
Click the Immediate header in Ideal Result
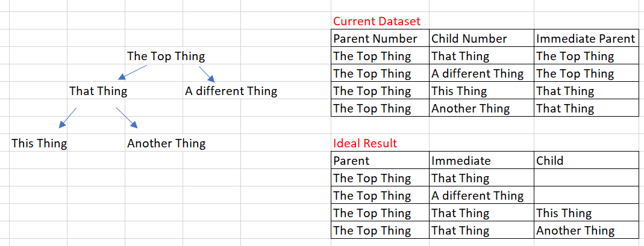click(x=461, y=161)
